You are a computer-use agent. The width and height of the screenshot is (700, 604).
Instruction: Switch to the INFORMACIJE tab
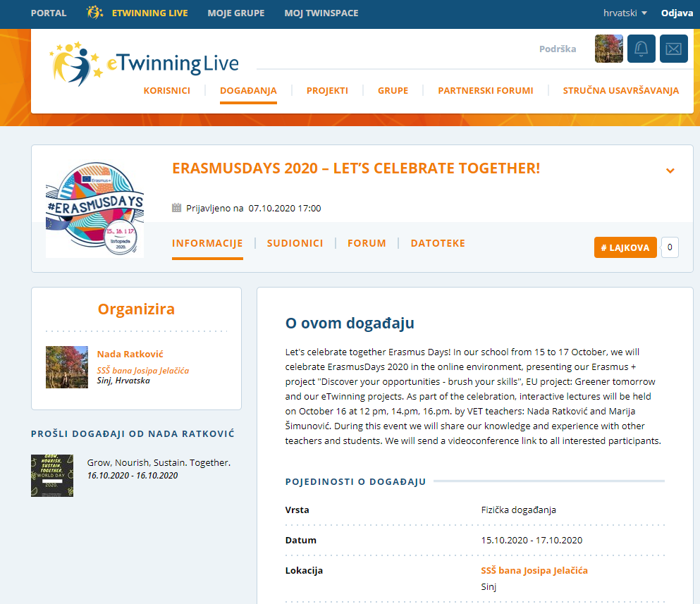[x=207, y=243]
